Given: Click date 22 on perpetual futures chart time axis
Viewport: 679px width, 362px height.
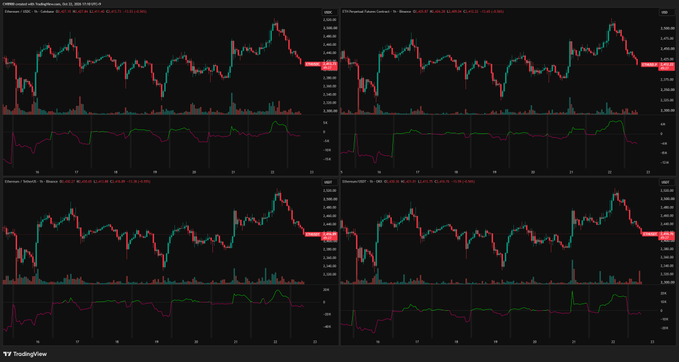Looking at the screenshot, I should coord(610,172).
